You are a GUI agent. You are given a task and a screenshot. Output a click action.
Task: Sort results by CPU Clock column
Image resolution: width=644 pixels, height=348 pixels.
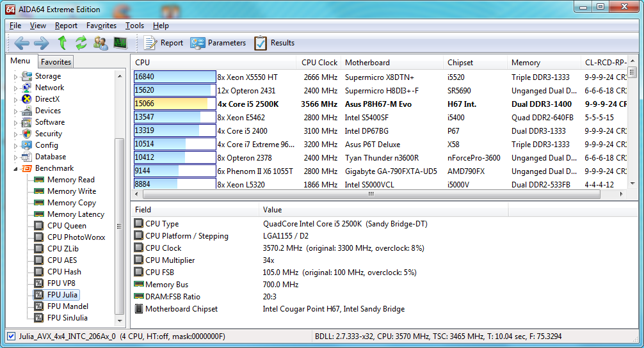tap(319, 63)
